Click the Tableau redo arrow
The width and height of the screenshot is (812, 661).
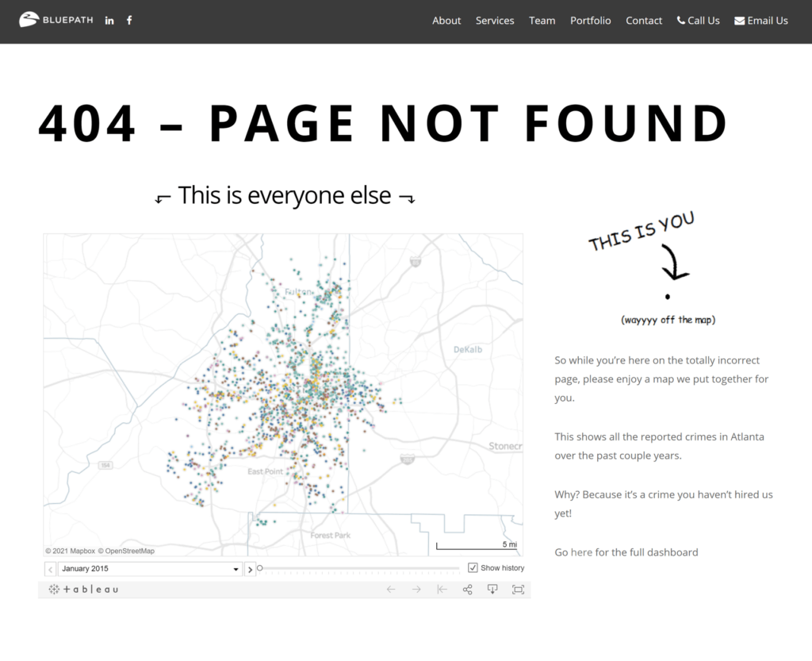[416, 590]
